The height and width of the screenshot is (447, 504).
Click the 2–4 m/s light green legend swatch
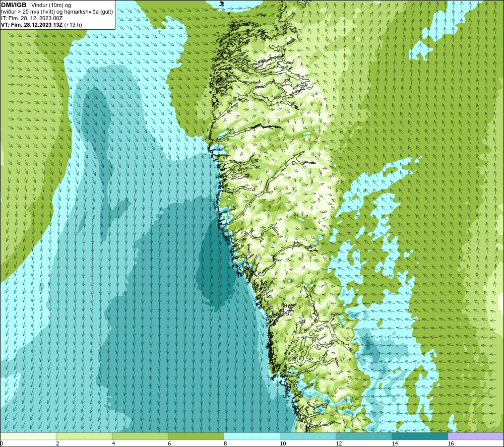coord(84,436)
